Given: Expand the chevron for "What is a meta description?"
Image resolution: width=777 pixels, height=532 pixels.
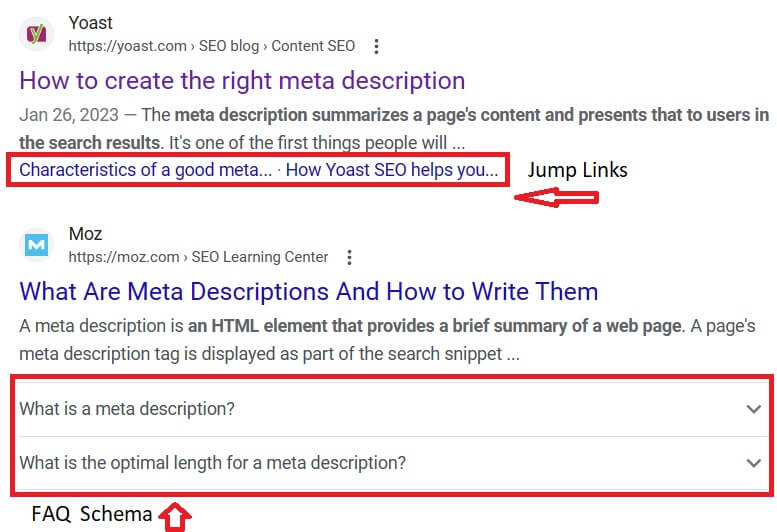Looking at the screenshot, I should click(x=754, y=409).
